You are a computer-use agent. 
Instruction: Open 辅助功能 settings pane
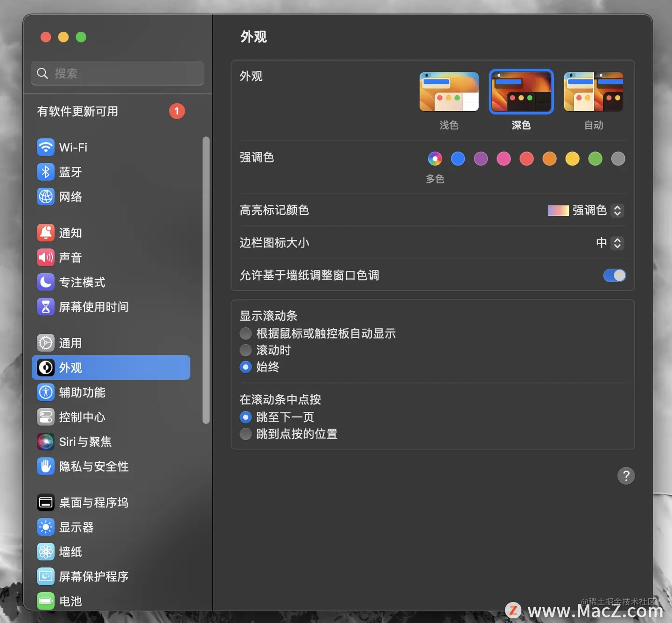click(x=111, y=392)
